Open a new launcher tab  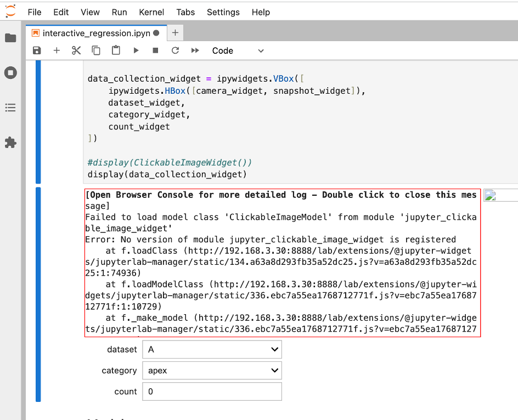click(175, 33)
